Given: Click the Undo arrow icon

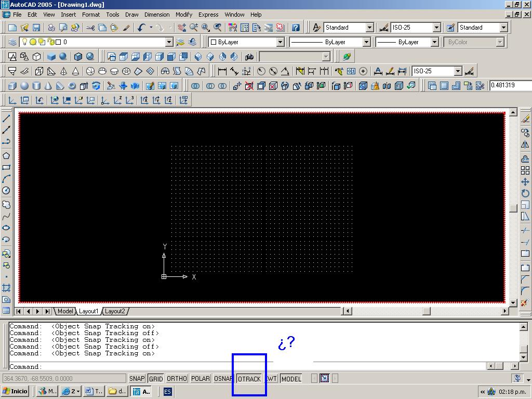Looking at the screenshot, I should pos(142,28).
